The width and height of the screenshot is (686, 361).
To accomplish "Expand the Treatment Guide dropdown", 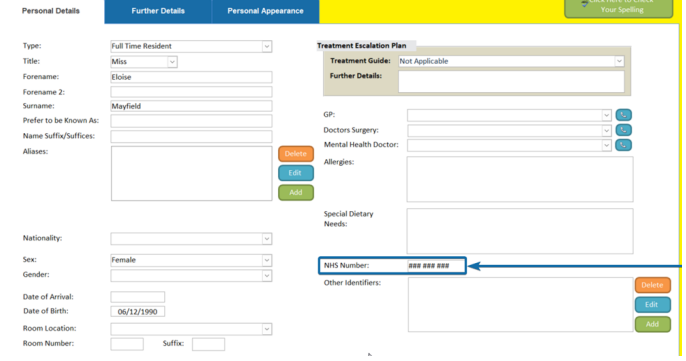I will (619, 61).
